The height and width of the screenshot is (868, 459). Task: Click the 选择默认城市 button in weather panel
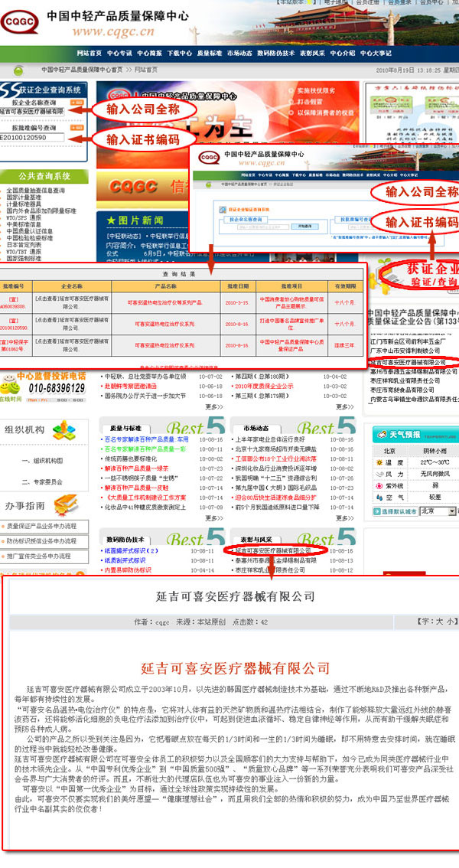[x=395, y=511]
